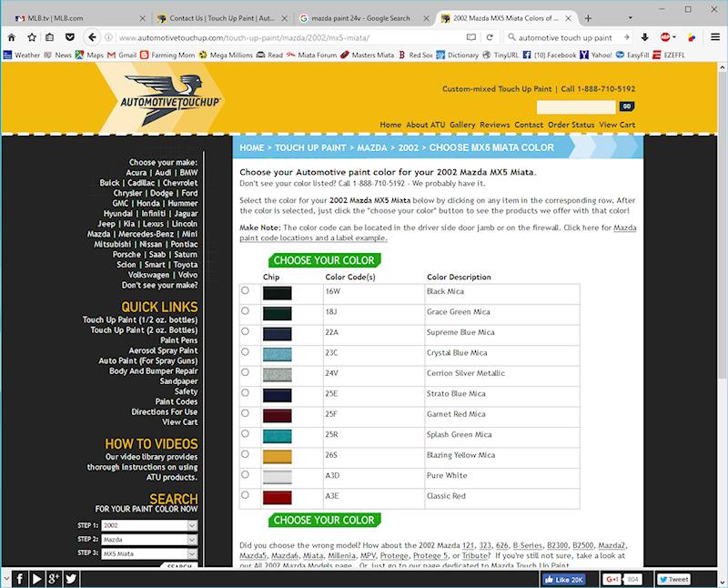Open the Reviews menu item

pyautogui.click(x=494, y=125)
